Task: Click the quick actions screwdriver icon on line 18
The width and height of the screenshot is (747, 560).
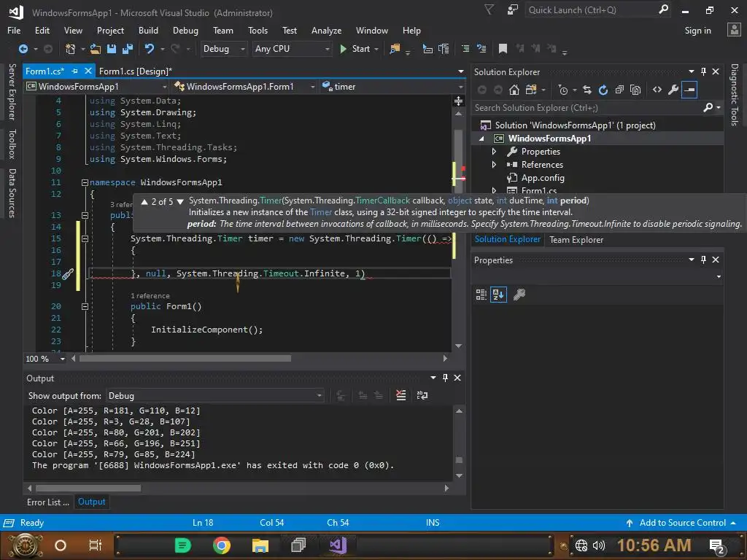Action: (x=68, y=274)
